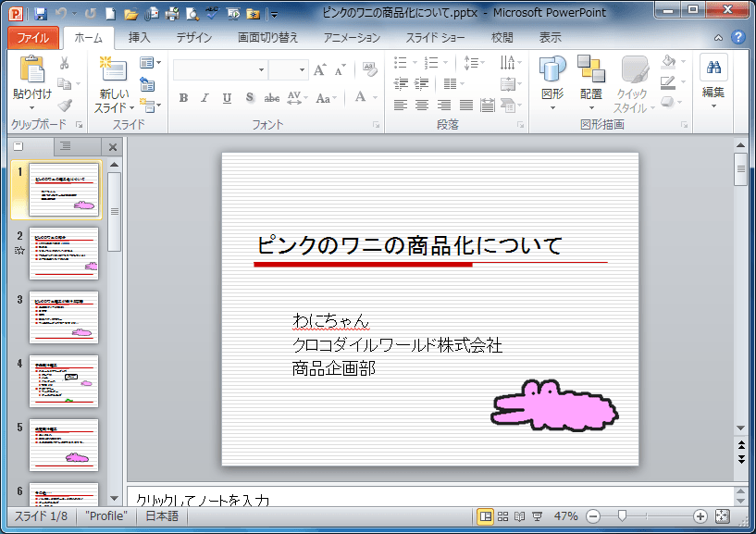Decrease list indent level
Image resolution: width=756 pixels, height=534 pixels.
[x=400, y=84]
